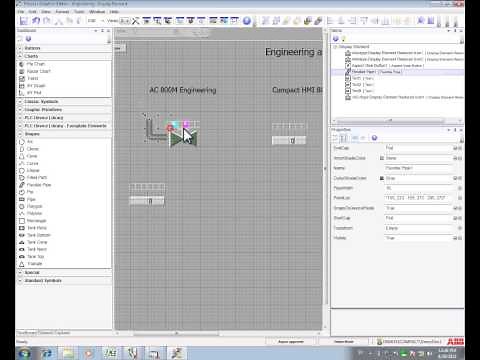Click the help icon in Toolboxes panel
This screenshot has height=360, width=480.
pyautogui.click(x=28, y=39)
